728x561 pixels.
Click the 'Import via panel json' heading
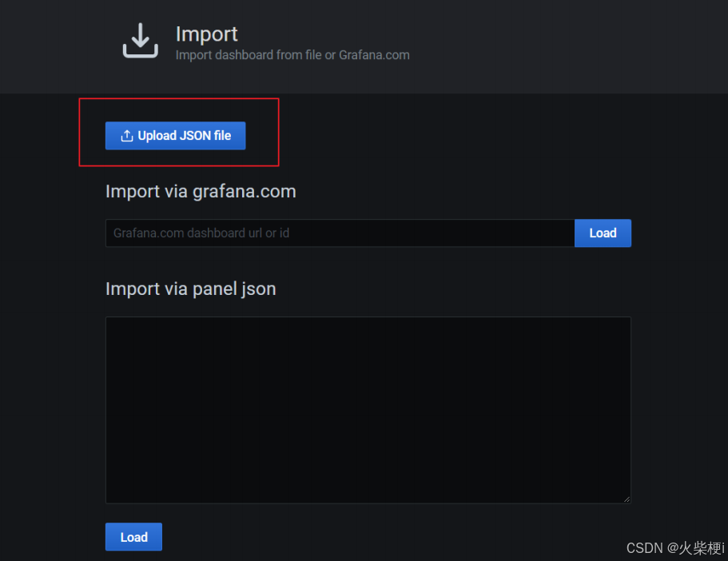[x=191, y=288]
